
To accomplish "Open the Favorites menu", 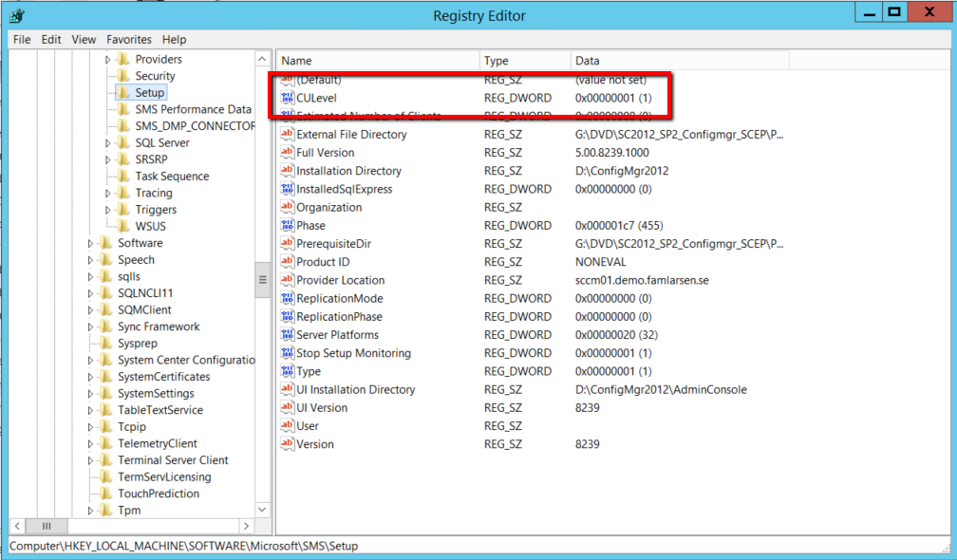I will [128, 40].
